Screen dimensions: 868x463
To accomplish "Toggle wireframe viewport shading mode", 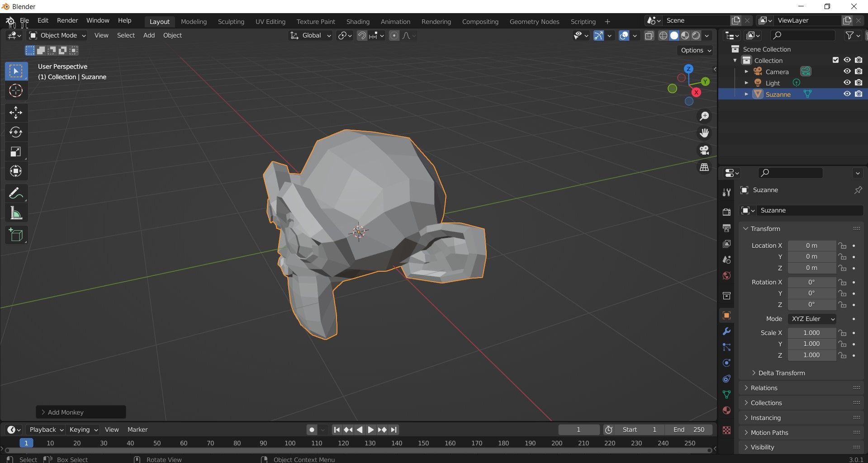I will tap(662, 35).
